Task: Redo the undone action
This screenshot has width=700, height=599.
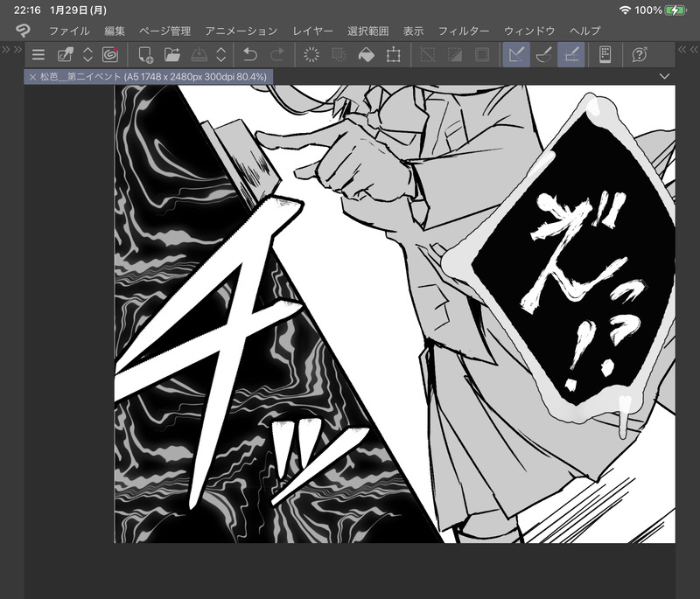Action: point(277,55)
